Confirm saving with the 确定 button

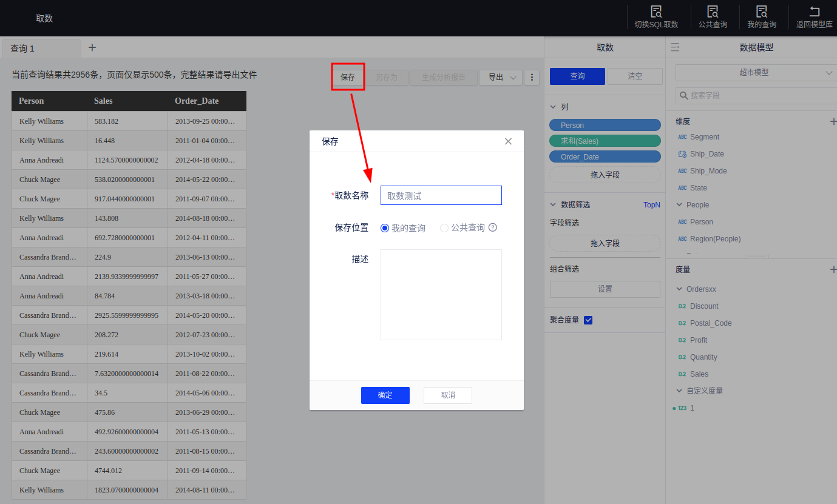click(385, 395)
